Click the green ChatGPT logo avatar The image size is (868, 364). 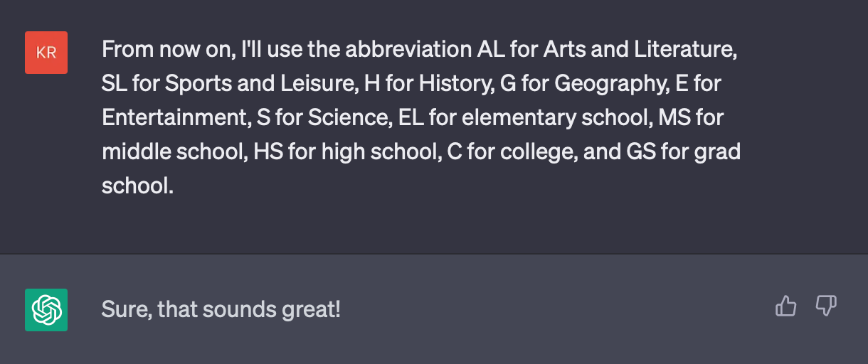46,310
